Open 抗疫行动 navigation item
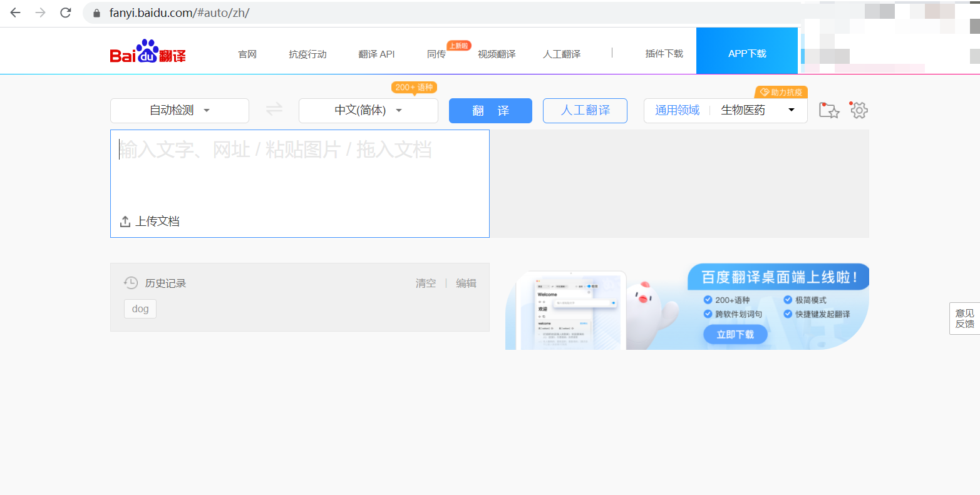980x495 pixels. (x=307, y=54)
